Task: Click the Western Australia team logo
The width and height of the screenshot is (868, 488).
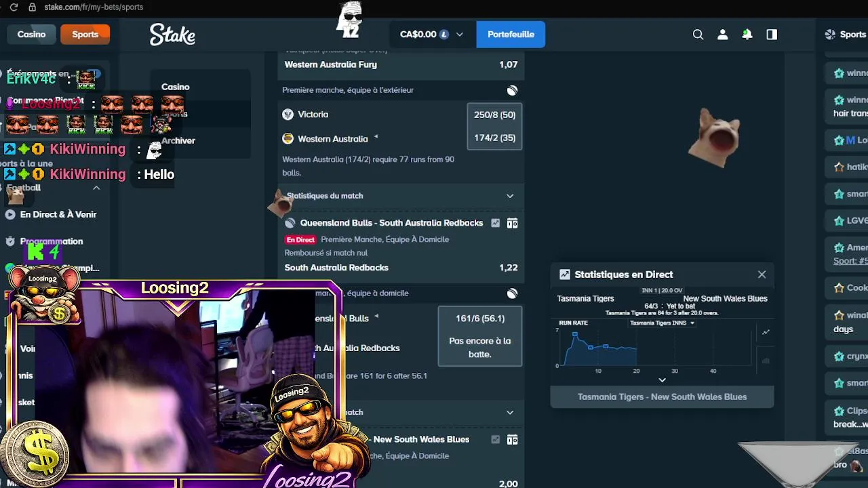Action: 288,138
